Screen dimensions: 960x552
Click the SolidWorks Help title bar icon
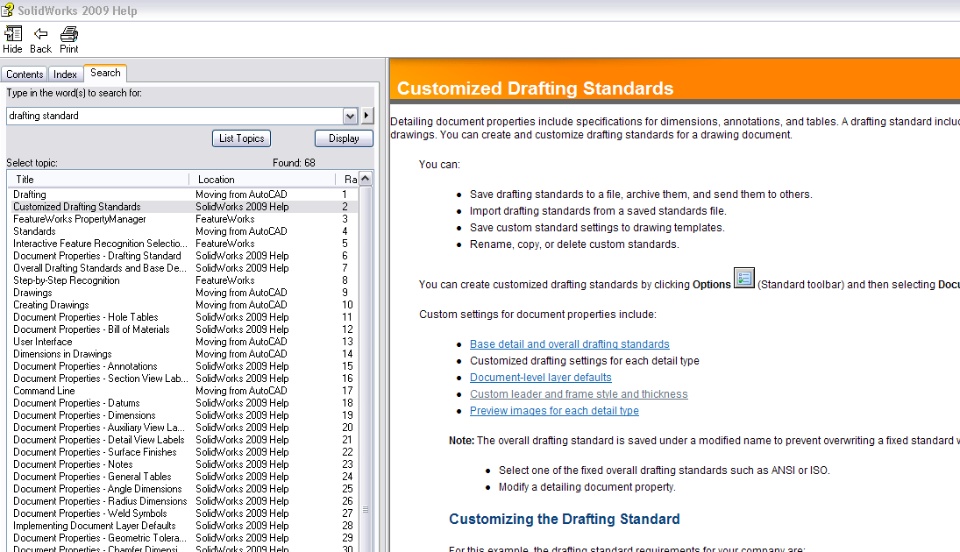(7, 10)
